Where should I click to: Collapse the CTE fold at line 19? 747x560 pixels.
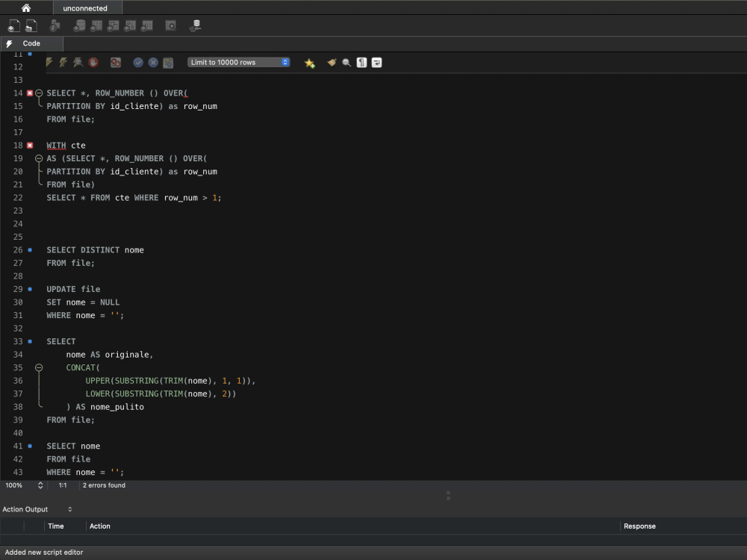coord(39,158)
